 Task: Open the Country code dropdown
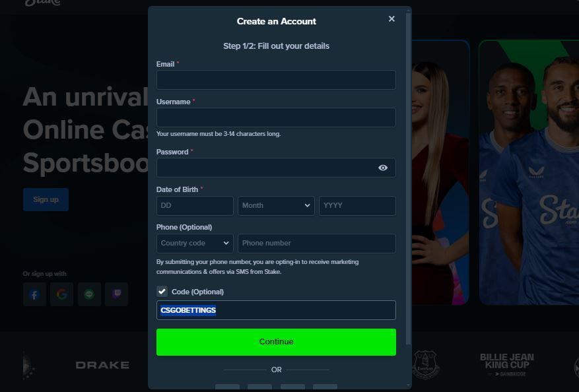click(195, 244)
